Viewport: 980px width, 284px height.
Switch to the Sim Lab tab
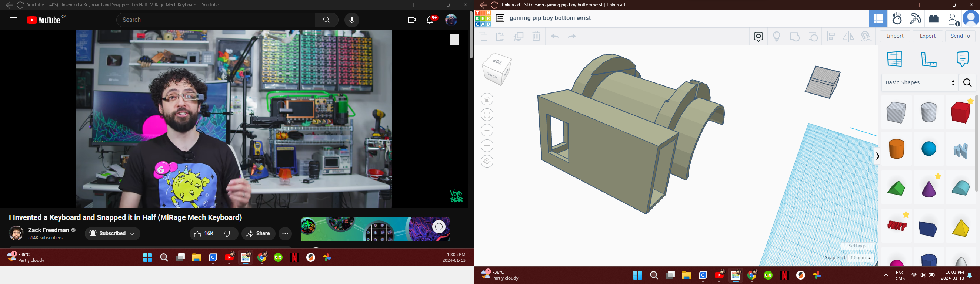897,18
